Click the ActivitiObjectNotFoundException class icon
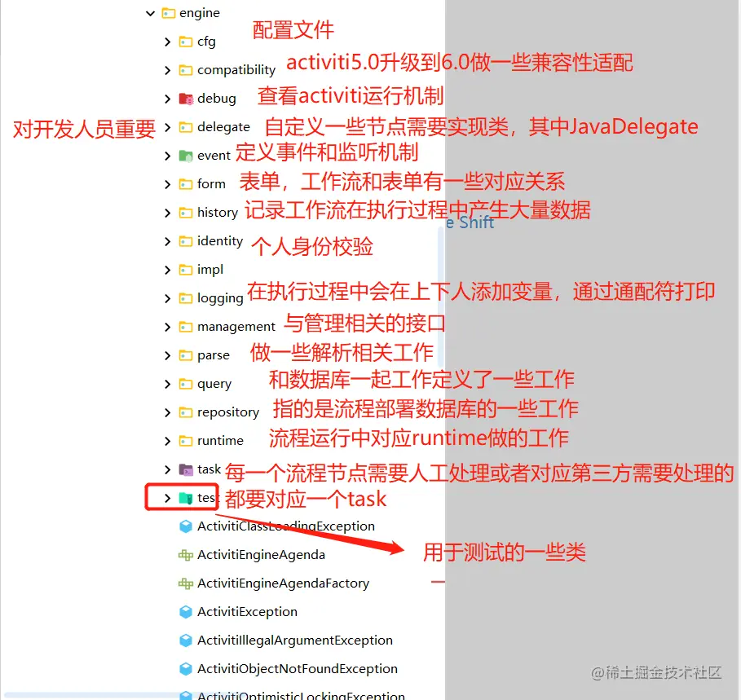The width and height of the screenshot is (741, 700). (186, 668)
